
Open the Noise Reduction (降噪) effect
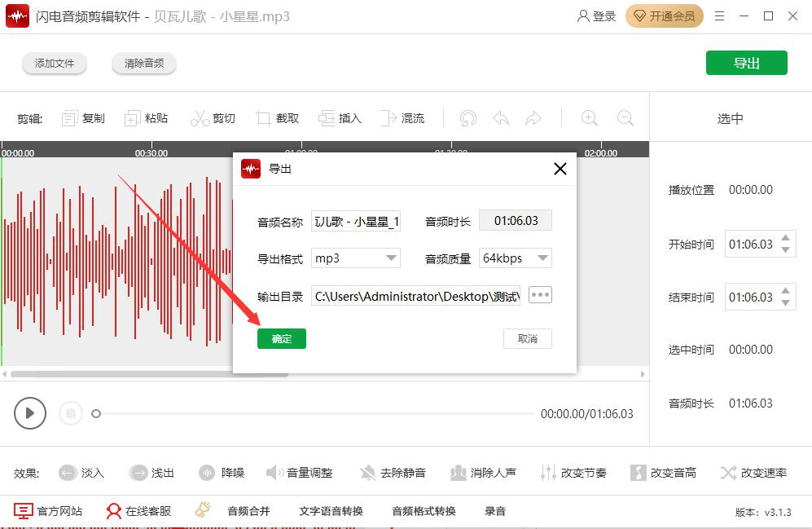click(222, 473)
